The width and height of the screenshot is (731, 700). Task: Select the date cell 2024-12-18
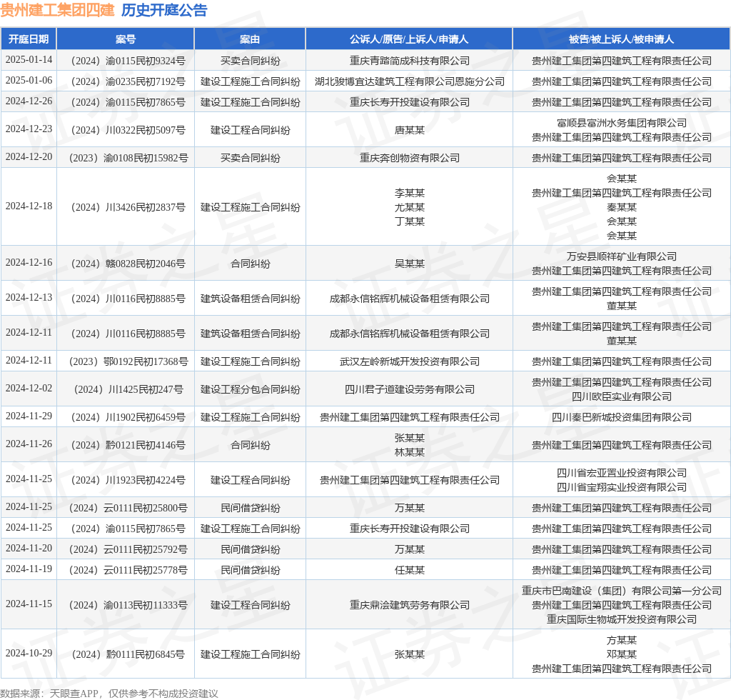point(29,206)
